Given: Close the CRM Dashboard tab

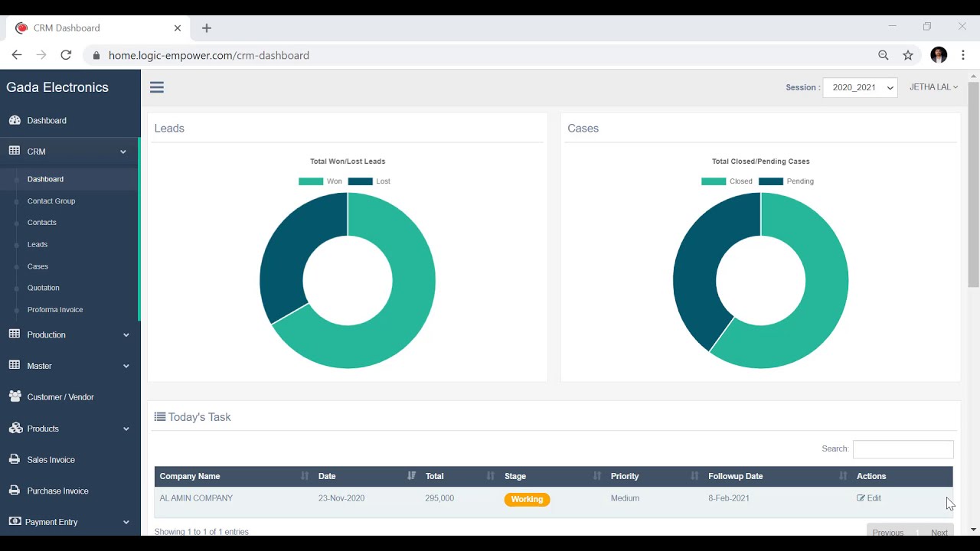Looking at the screenshot, I should (178, 28).
